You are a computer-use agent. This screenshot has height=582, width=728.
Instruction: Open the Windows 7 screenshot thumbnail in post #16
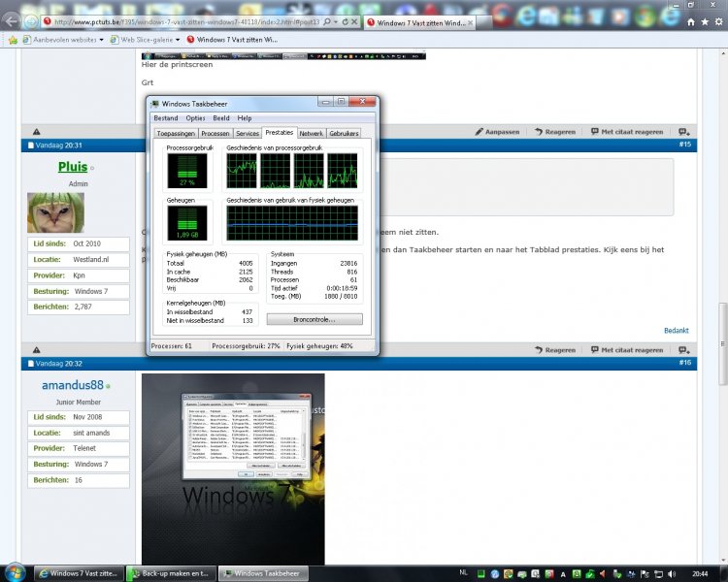click(233, 469)
